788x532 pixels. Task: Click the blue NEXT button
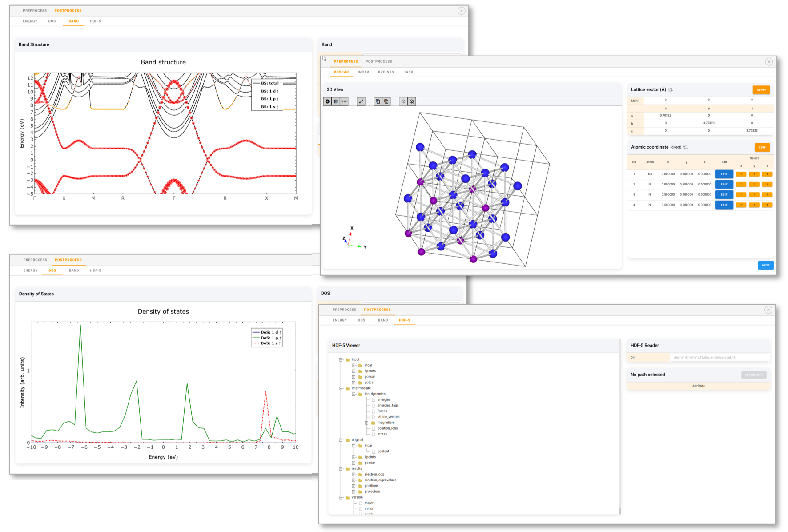tap(765, 265)
